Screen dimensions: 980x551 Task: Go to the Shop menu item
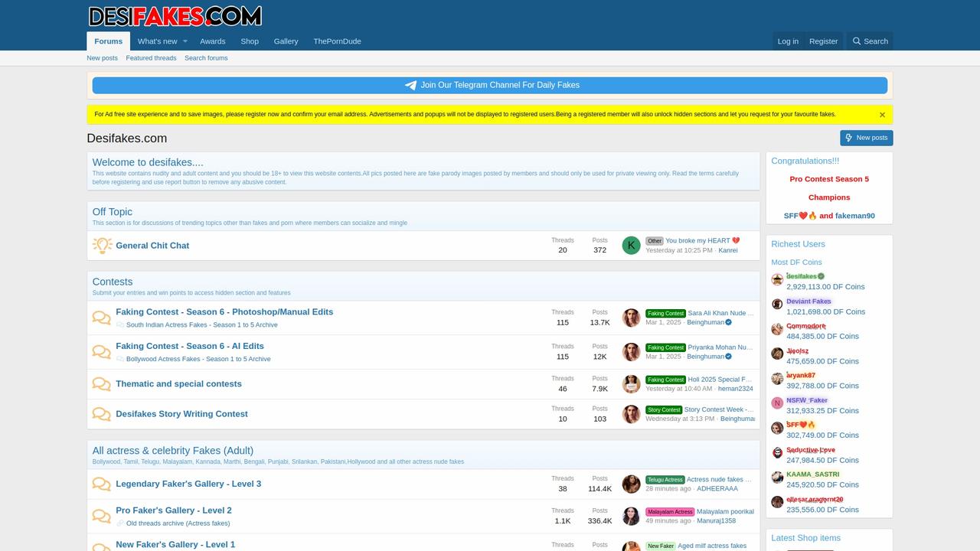(250, 41)
